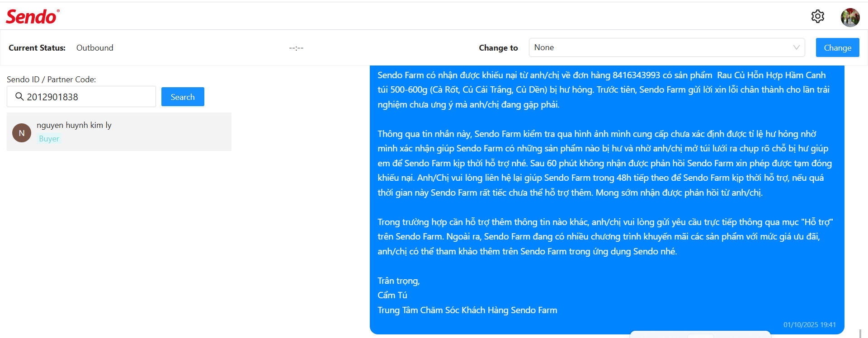This screenshot has width=868, height=338.
Task: Click the message timestamp 01/10/2025 19:41
Action: point(810,325)
